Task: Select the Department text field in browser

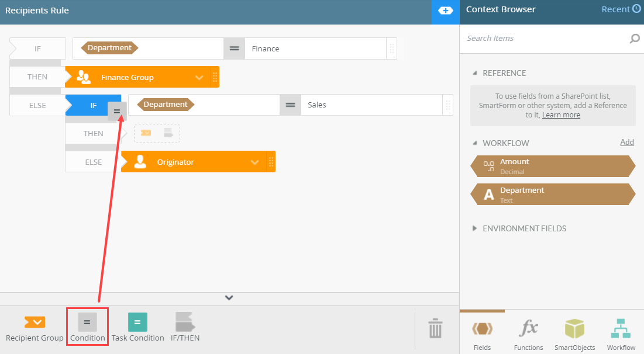Action: coord(553,195)
